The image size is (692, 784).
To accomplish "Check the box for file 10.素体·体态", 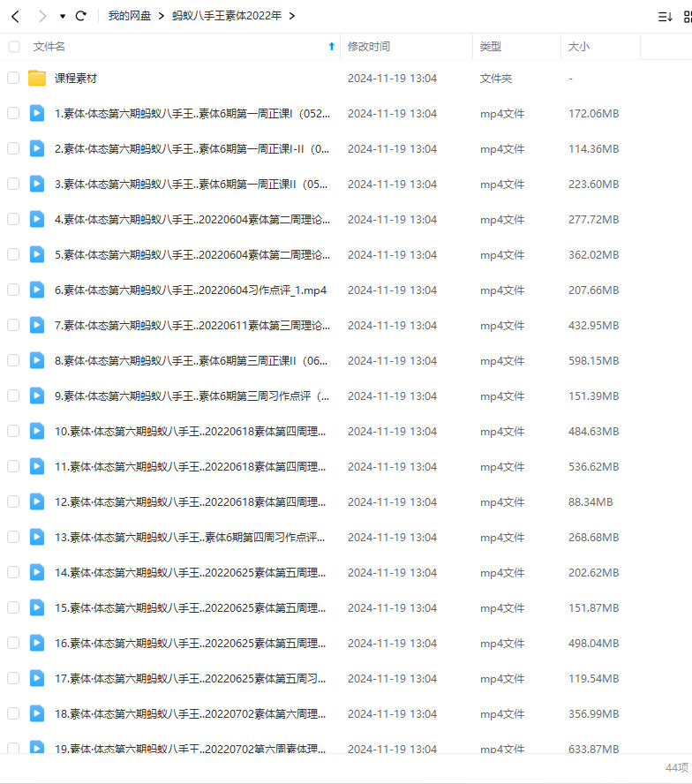I will (x=13, y=431).
